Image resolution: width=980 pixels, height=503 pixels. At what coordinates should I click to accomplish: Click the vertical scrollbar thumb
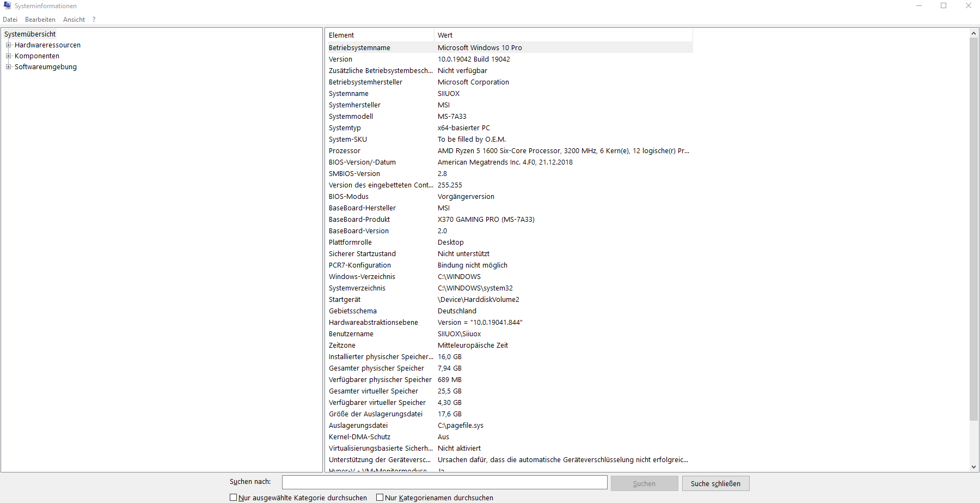(974, 229)
